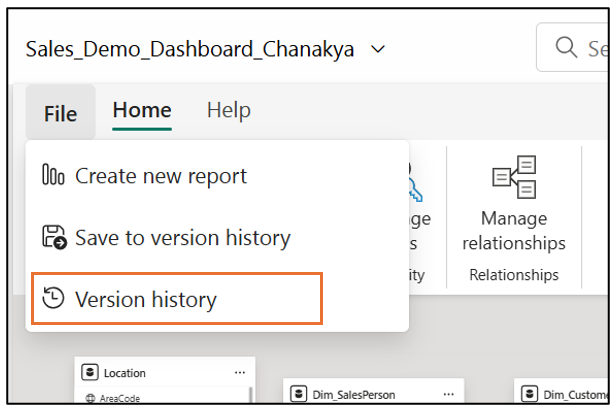Focus the search input box
The height and width of the screenshot is (411, 613).
point(572,47)
